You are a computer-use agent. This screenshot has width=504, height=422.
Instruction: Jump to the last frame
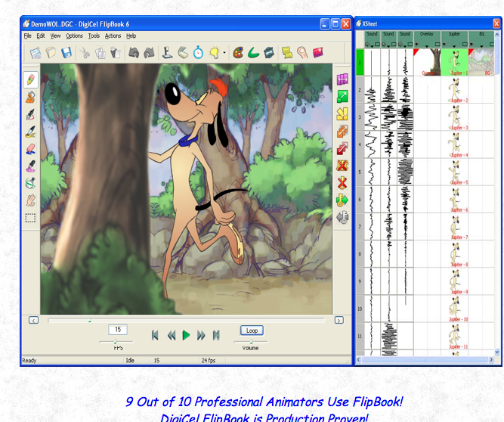pyautogui.click(x=216, y=336)
